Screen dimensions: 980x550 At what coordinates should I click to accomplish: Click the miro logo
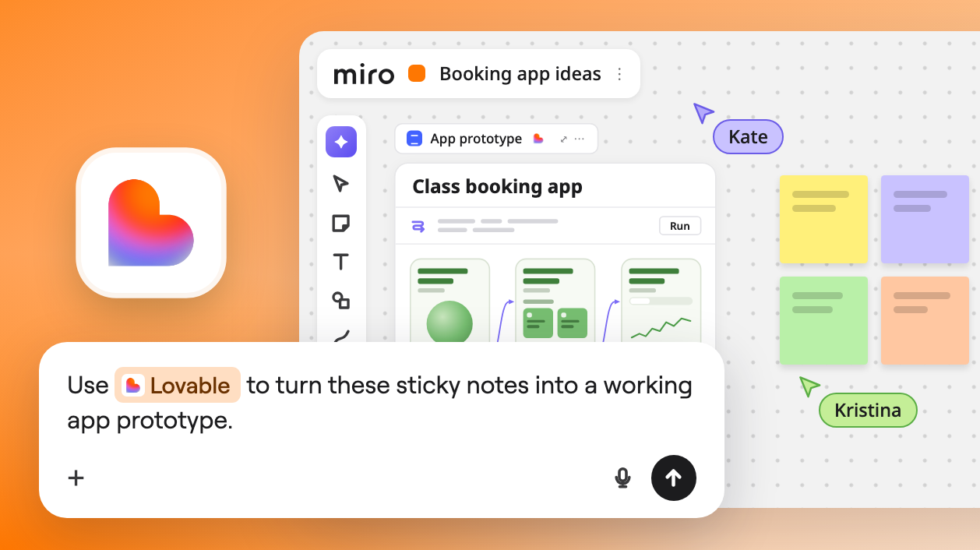[364, 74]
